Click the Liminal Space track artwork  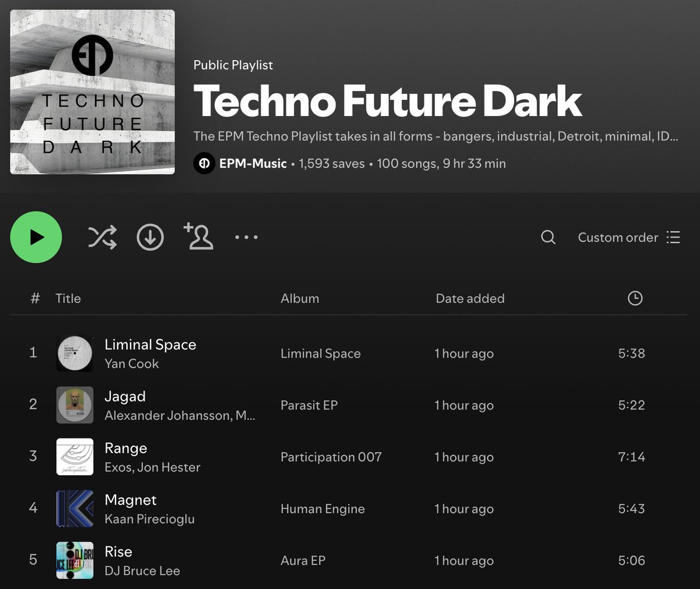pos(75,353)
